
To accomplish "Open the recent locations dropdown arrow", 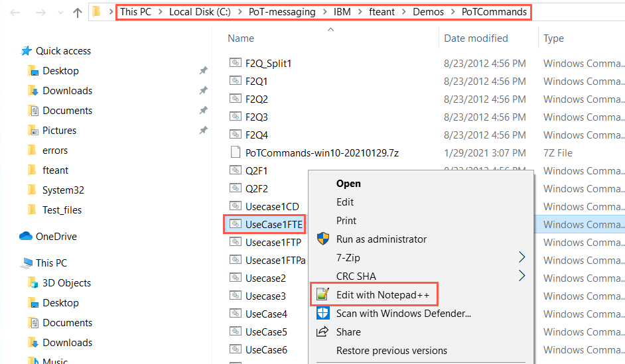I will pyautogui.click(x=60, y=13).
